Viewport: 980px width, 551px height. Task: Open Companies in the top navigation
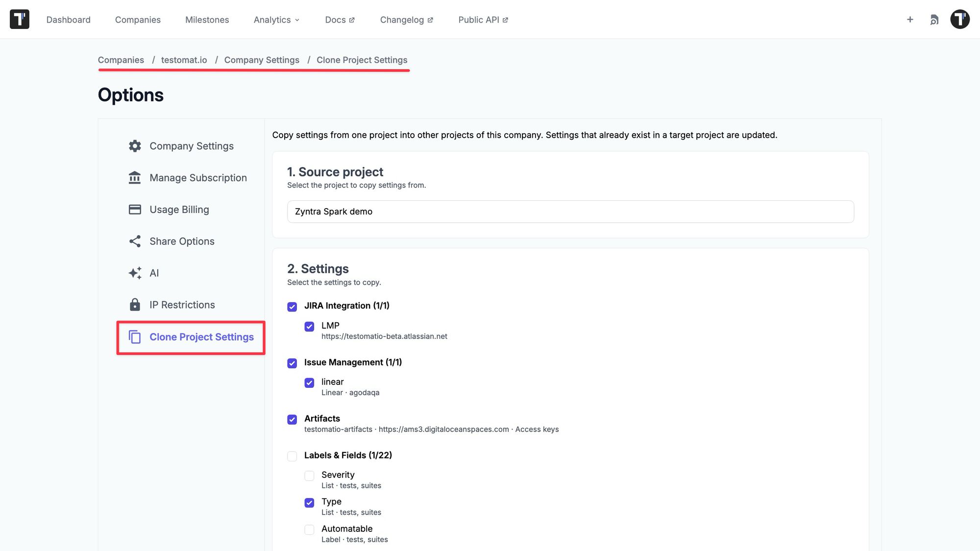point(138,20)
